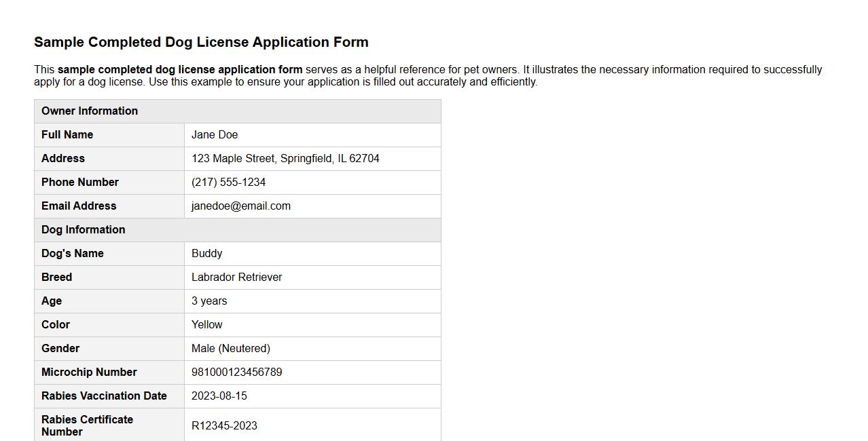Select the Dog's Name cell
Image resolution: width=868 pixels, height=441 pixels.
tap(72, 253)
